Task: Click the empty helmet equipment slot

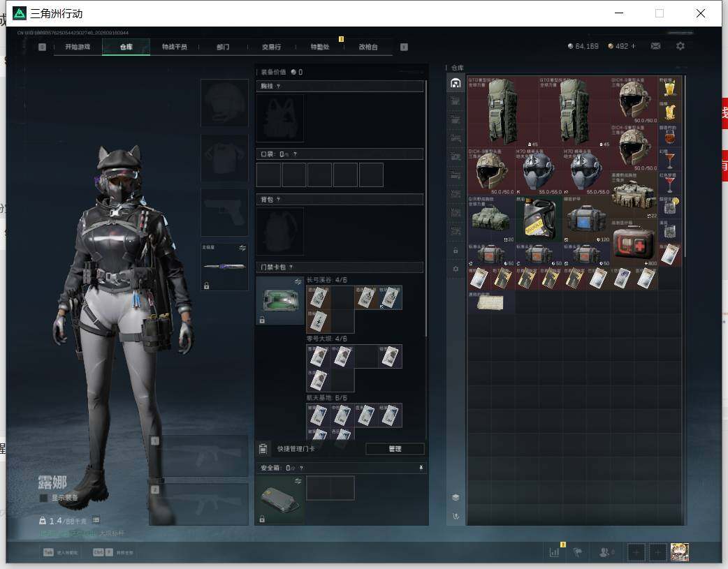Action: 224,103
